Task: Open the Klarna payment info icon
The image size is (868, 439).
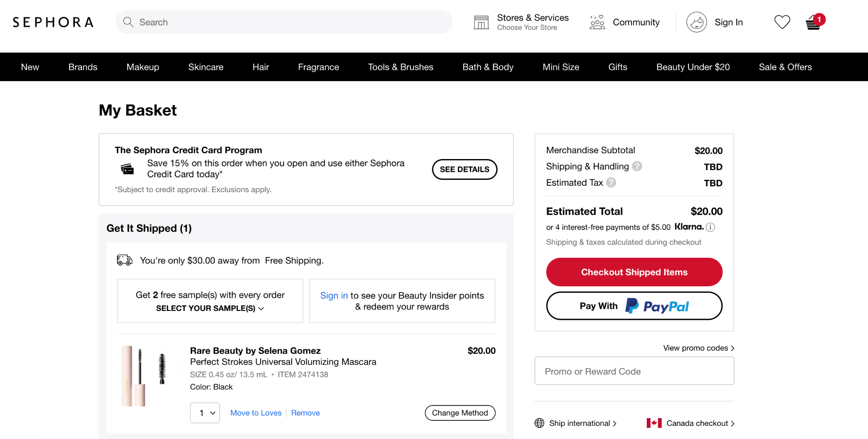Action: click(x=711, y=227)
